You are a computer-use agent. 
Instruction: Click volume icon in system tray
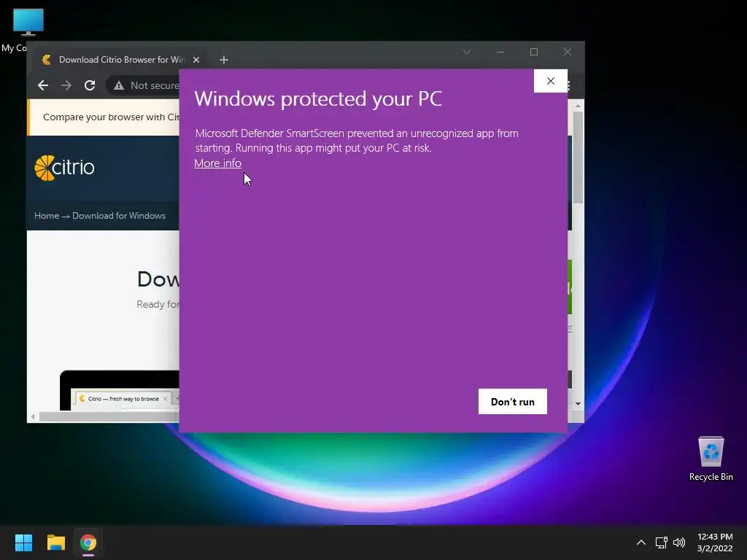point(679,542)
